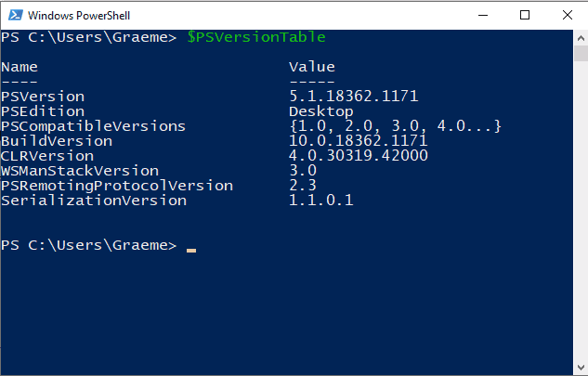Select the WSManStackVersion row name
Image resolution: width=588 pixels, height=376 pixels.
(x=80, y=171)
